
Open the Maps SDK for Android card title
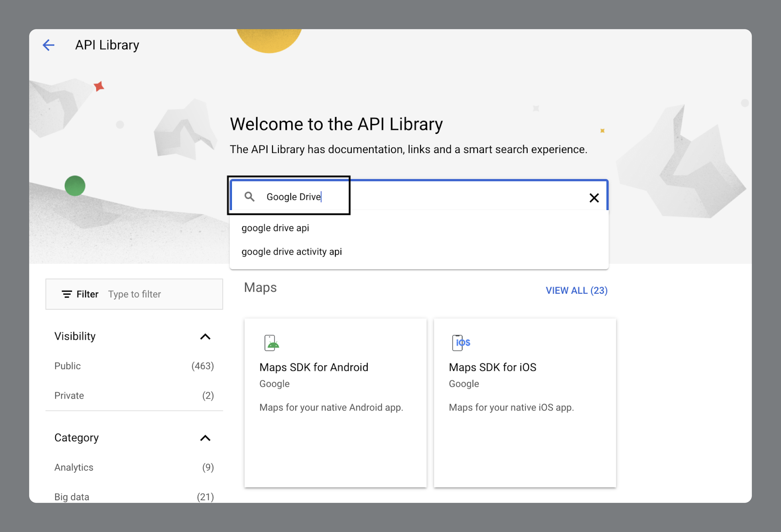pyautogui.click(x=313, y=367)
